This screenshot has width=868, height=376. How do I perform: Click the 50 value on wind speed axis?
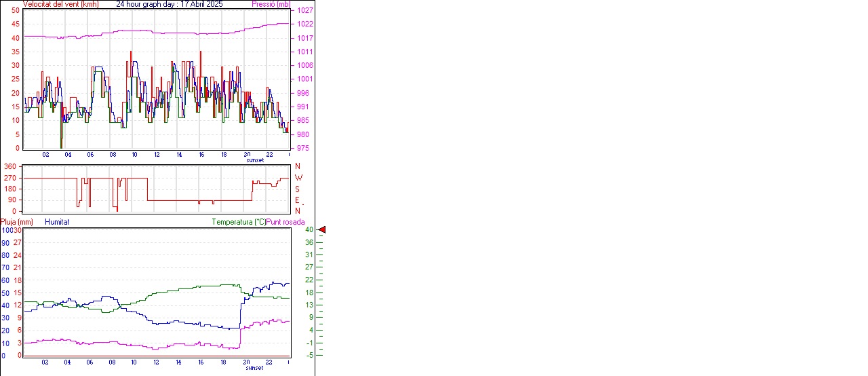coord(15,11)
